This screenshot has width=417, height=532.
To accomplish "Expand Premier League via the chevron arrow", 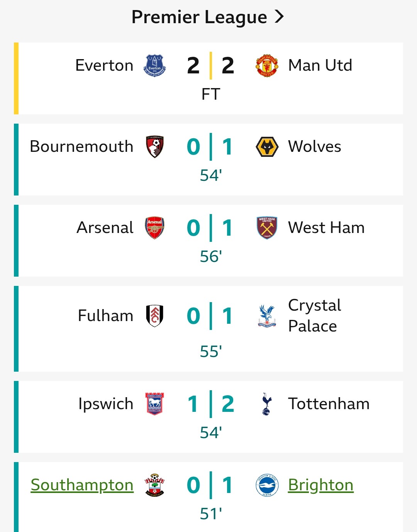I will [x=279, y=17].
